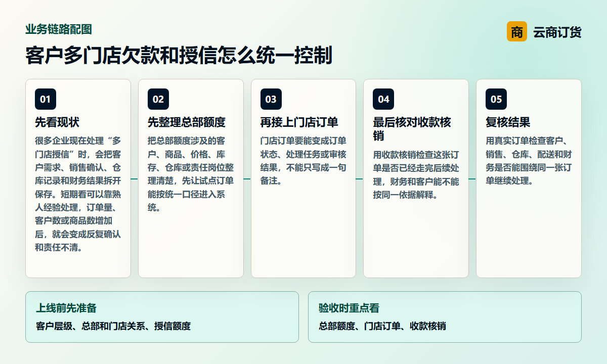
Task: Select the heading 复核结果
Action: click(x=508, y=122)
